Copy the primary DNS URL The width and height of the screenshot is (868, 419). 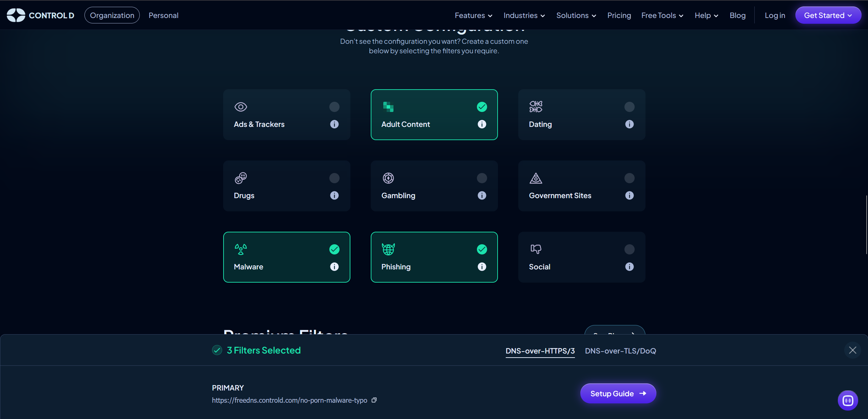[x=374, y=400]
